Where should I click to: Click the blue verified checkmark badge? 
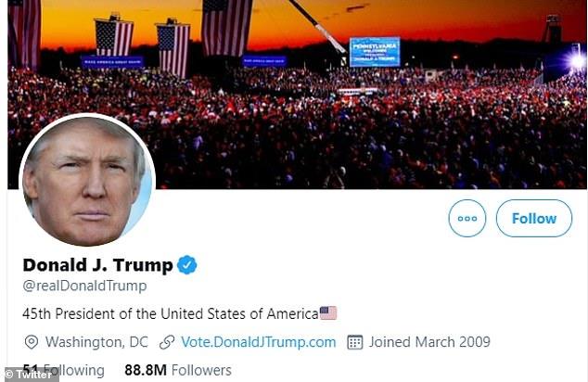[186, 265]
